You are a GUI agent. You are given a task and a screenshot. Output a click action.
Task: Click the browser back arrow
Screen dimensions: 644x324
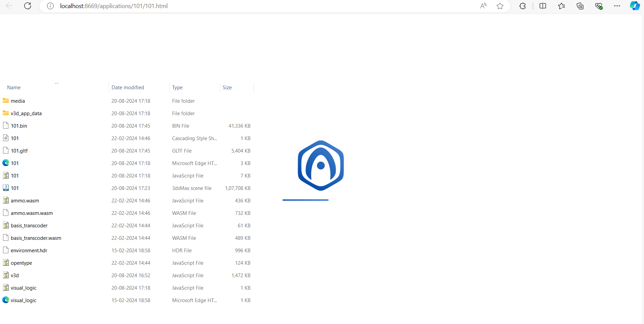click(9, 6)
